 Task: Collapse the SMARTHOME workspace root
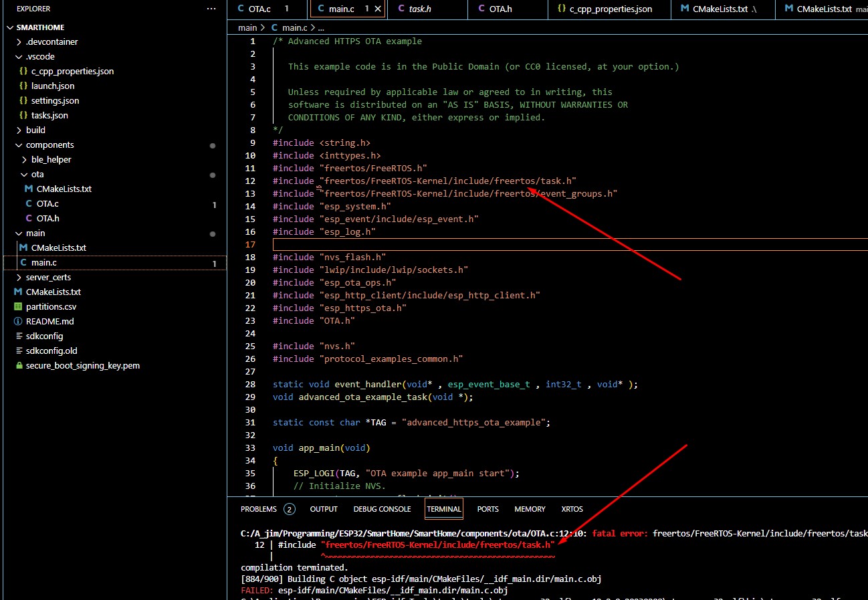(10, 28)
